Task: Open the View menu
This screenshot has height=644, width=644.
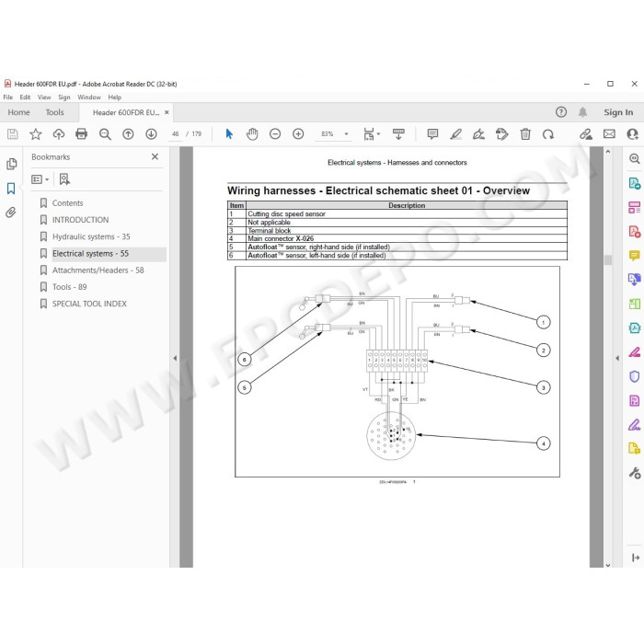Action: pos(44,98)
